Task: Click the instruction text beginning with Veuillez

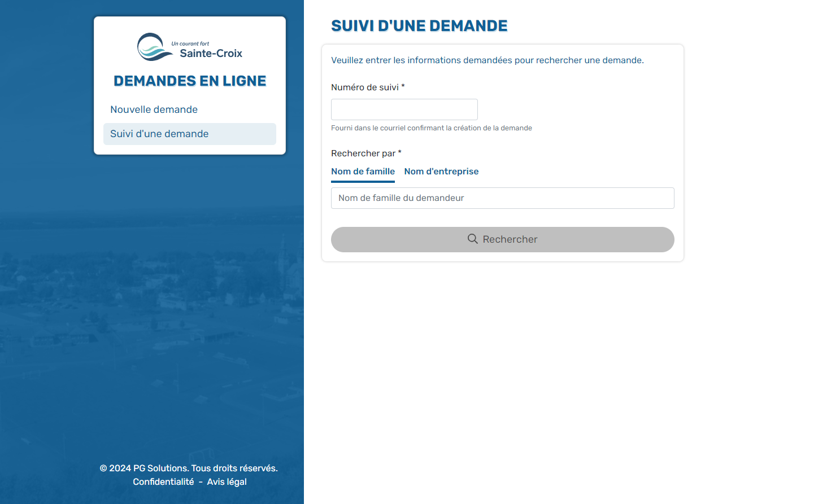Action: [x=487, y=60]
